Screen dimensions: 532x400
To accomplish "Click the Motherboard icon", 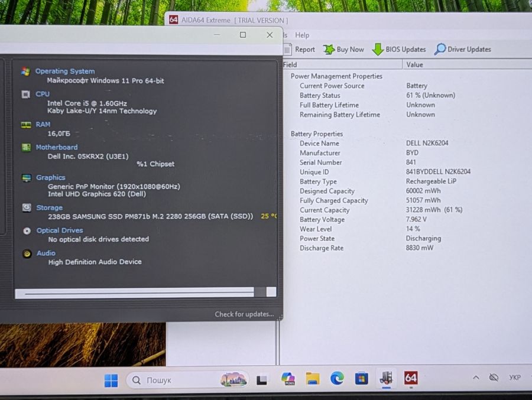I will pos(26,147).
